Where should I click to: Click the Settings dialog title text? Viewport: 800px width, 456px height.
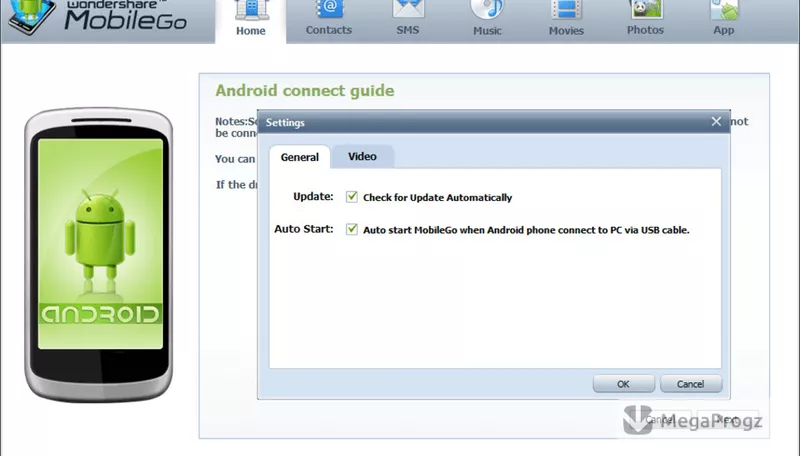point(285,122)
